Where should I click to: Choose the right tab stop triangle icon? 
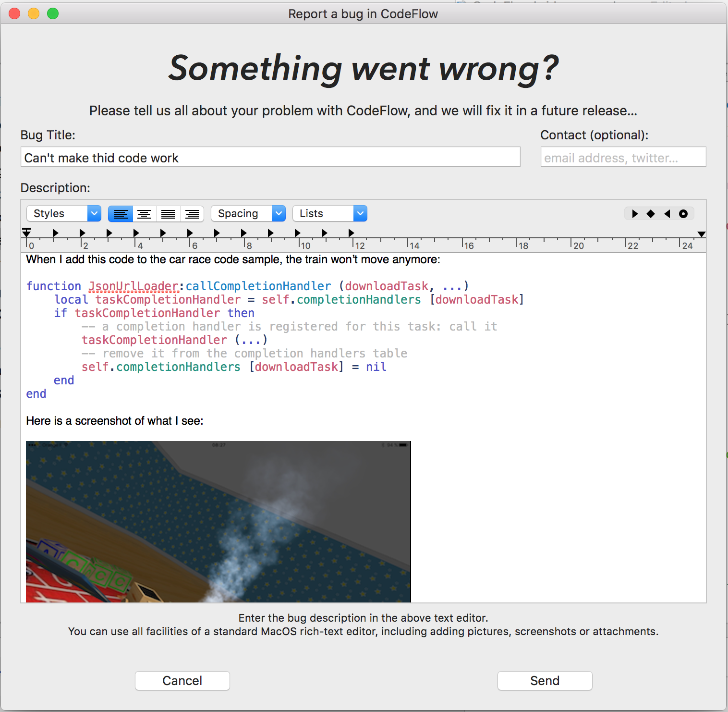[x=667, y=214]
